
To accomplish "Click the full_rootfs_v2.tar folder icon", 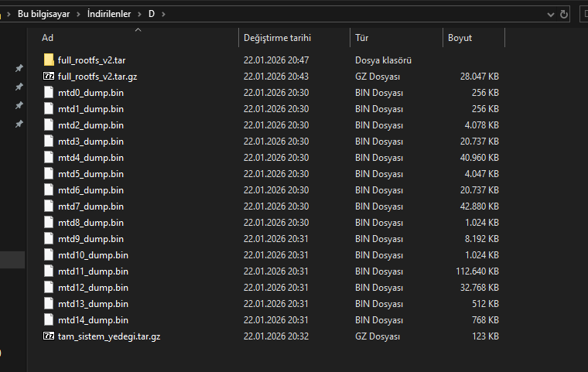I will point(49,60).
